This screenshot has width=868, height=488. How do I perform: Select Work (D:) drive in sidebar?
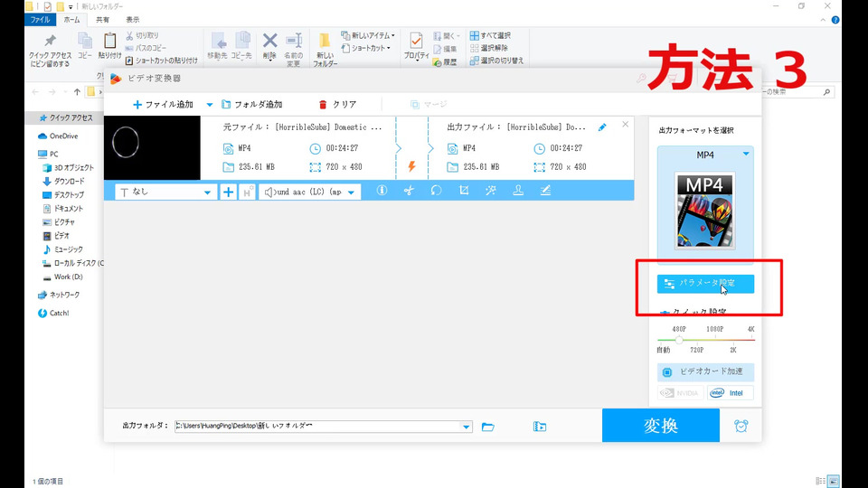[x=62, y=277]
